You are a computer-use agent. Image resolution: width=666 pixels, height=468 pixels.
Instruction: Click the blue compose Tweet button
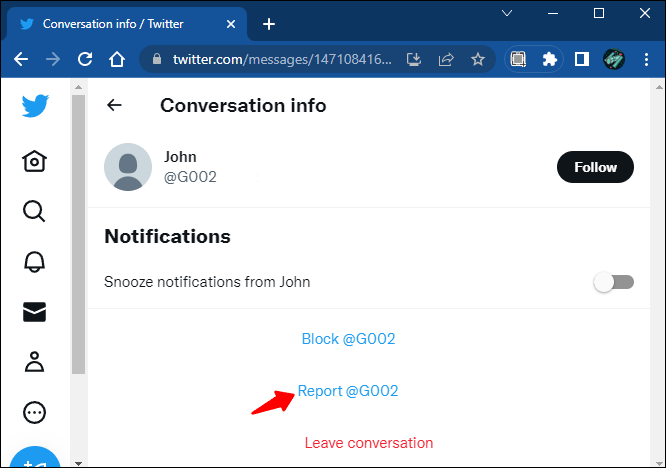[35, 458]
